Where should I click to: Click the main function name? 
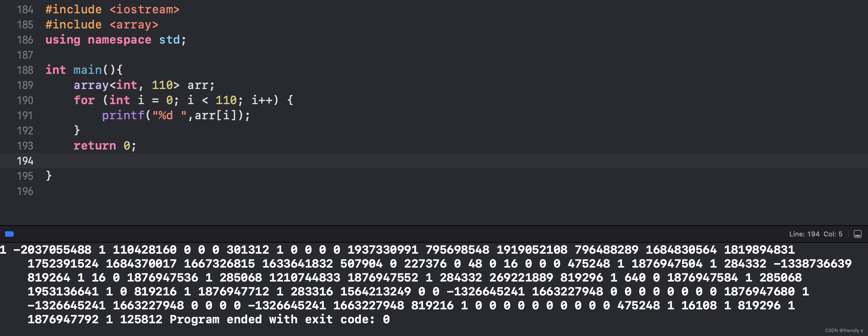88,70
